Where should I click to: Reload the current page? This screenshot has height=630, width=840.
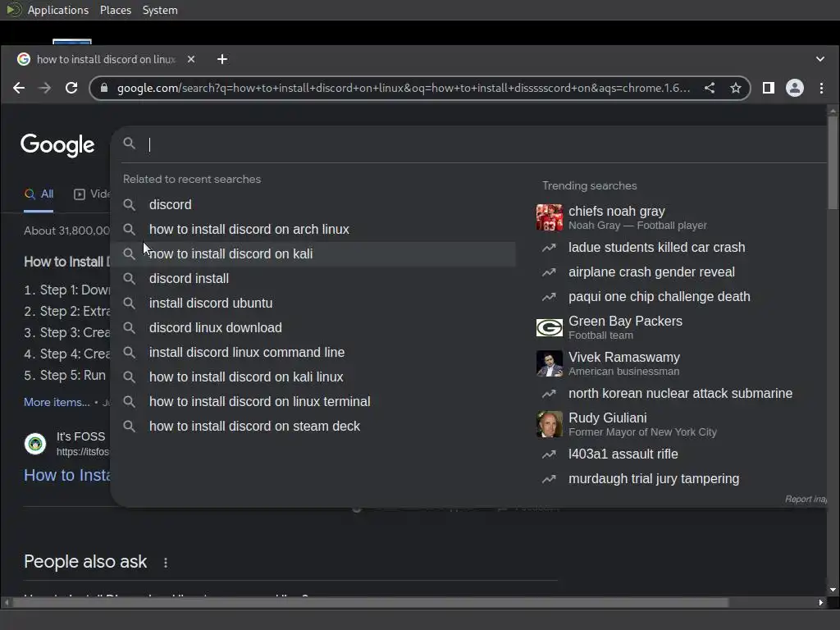[71, 88]
